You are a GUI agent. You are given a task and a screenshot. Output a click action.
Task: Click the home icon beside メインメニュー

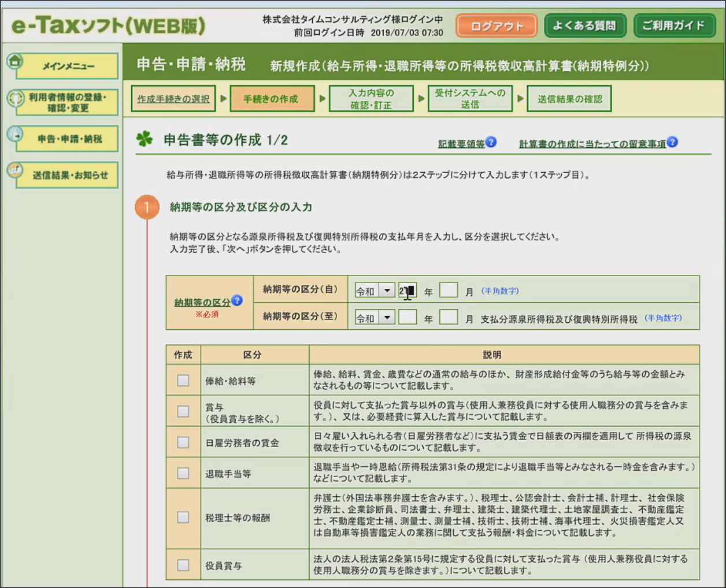click(x=15, y=61)
